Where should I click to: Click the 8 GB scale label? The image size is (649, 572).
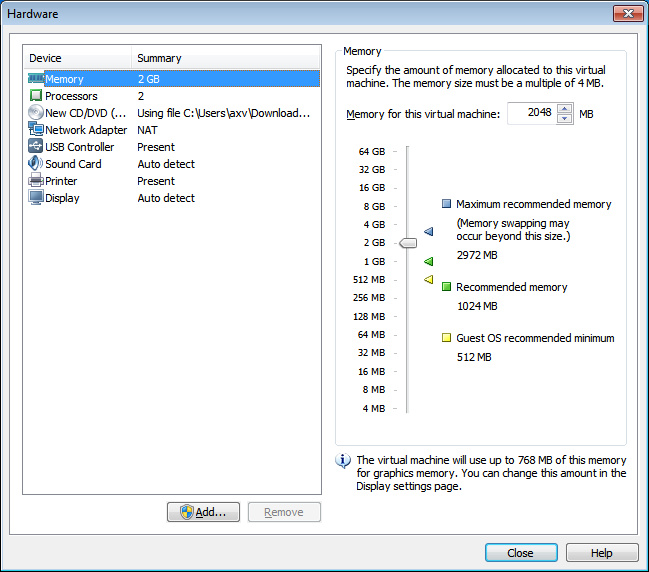374,206
